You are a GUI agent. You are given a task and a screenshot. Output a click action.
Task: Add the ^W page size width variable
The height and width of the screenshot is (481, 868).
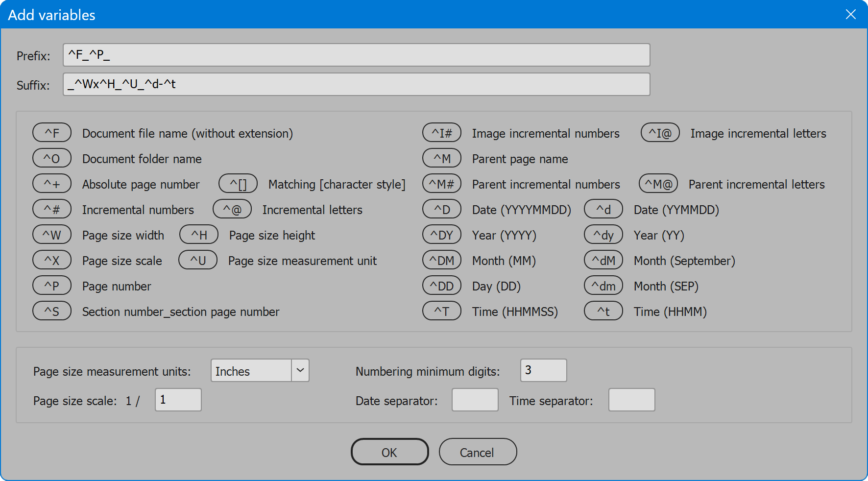(52, 235)
